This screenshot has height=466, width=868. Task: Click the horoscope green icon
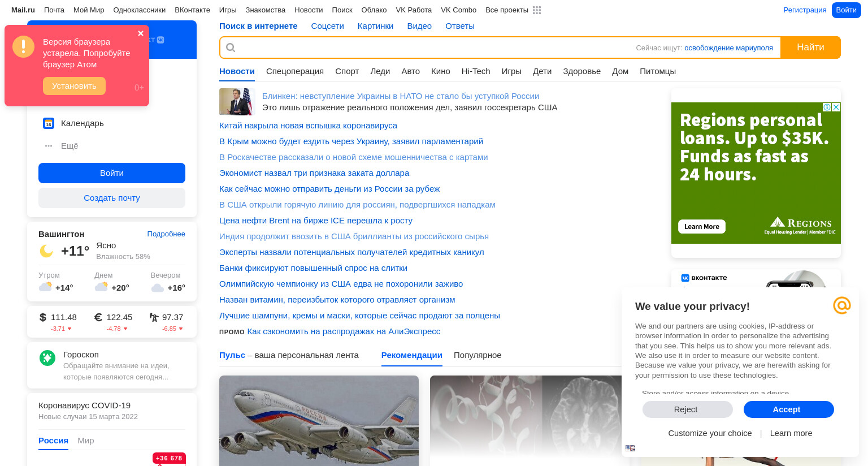47,357
